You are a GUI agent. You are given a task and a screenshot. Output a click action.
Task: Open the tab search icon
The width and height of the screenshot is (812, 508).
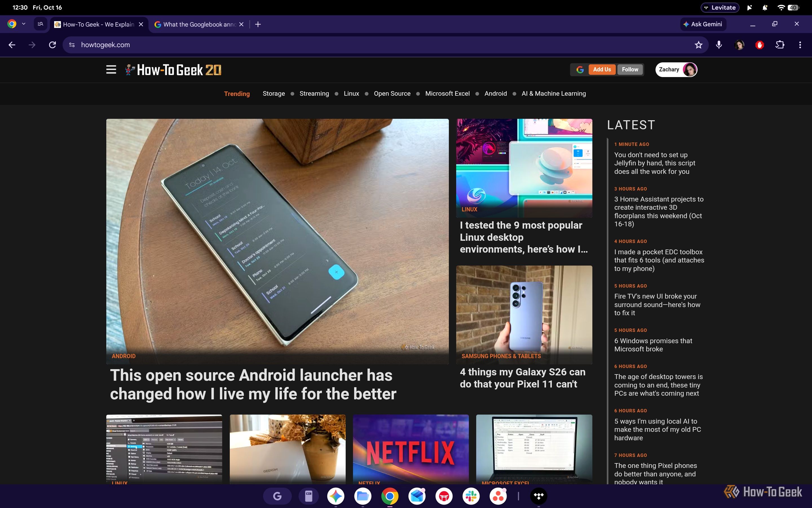[41, 24]
